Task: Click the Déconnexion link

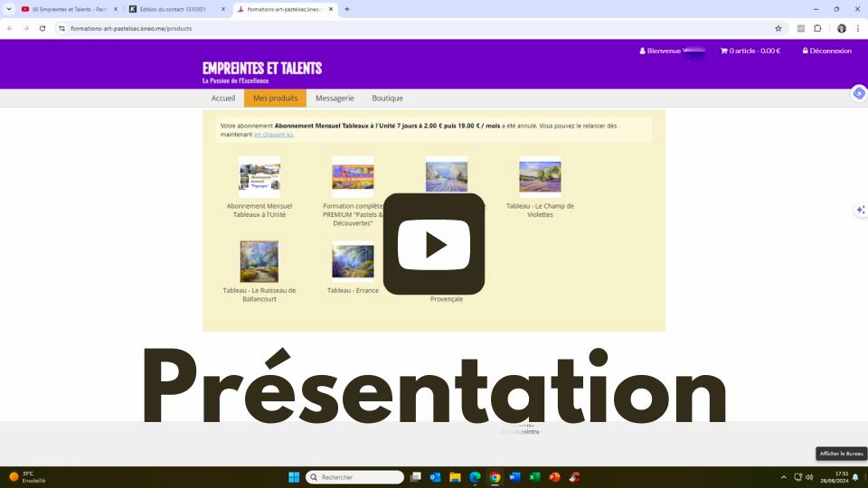Action: pyautogui.click(x=826, y=51)
